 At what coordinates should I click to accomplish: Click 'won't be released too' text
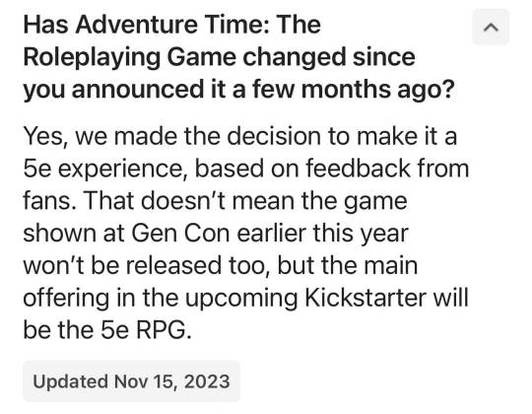point(144,265)
